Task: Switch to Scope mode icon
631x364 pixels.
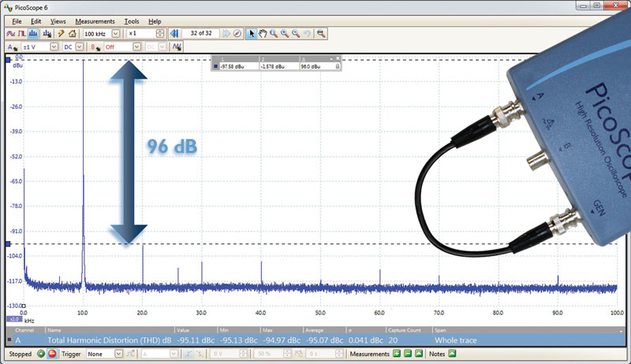Action: point(10,34)
